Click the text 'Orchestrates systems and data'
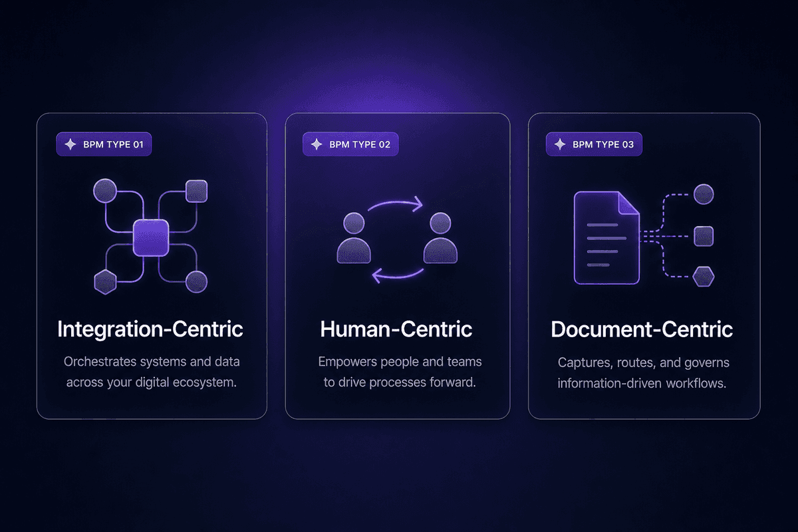Screen dimensions: 798x532 152,362
